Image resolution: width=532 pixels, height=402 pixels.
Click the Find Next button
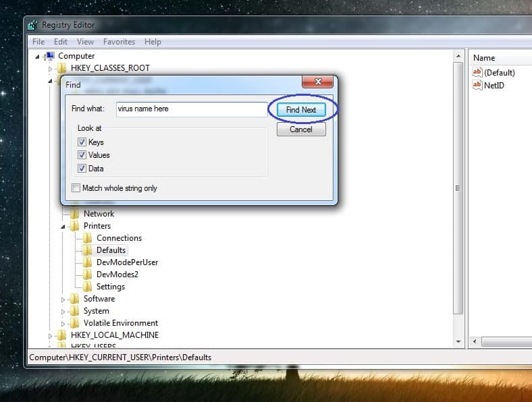pyautogui.click(x=301, y=109)
